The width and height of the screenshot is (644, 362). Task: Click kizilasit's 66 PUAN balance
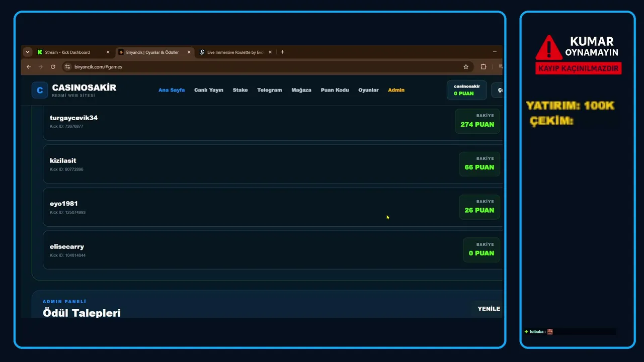[x=479, y=164]
